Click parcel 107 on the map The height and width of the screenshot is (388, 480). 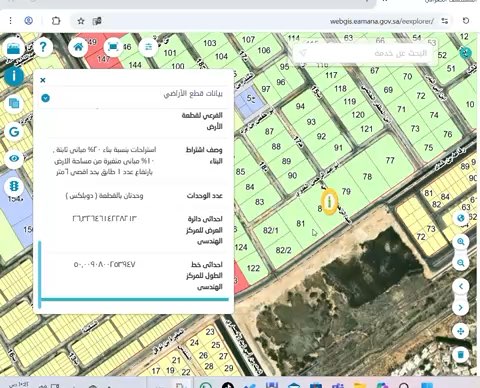pos(248,39)
